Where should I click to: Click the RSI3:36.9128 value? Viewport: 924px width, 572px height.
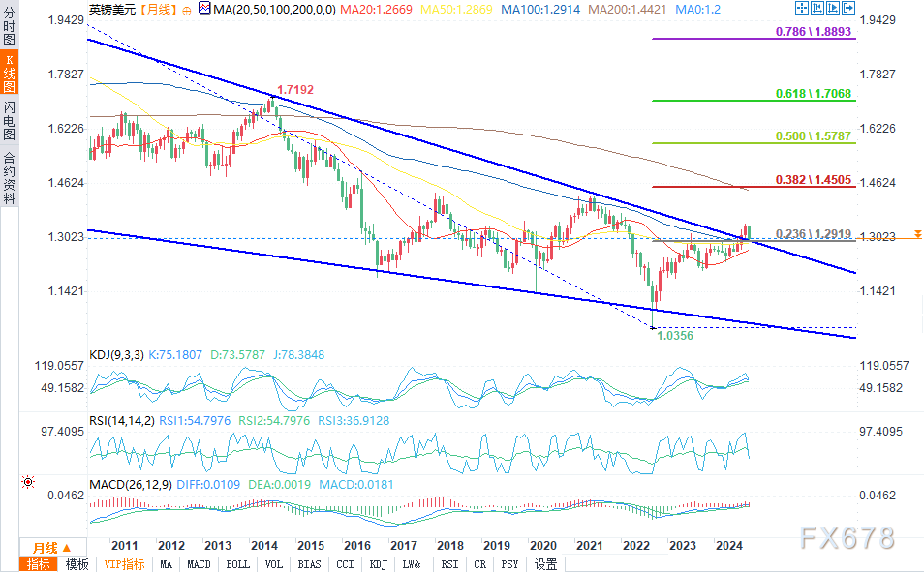(354, 421)
